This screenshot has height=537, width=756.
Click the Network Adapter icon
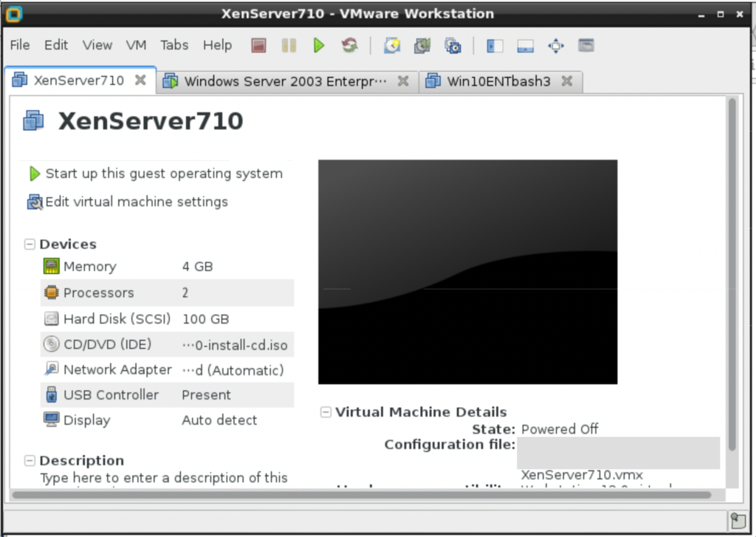[51, 369]
